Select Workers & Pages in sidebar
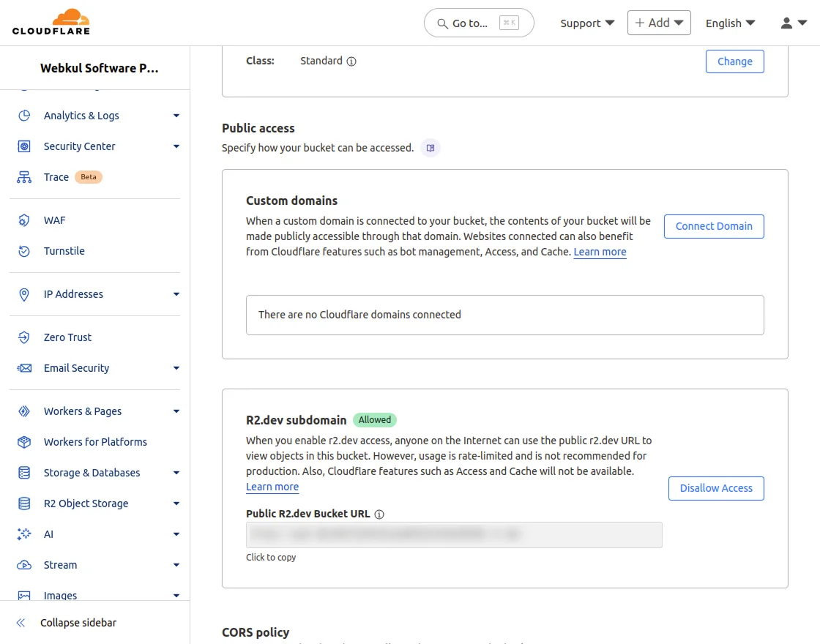This screenshot has height=644, width=820. 83,411
